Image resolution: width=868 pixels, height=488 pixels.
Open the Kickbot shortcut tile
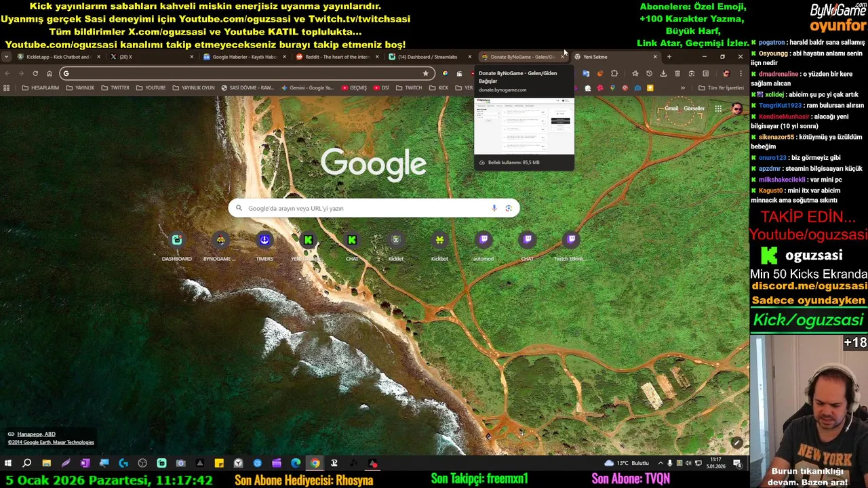439,247
